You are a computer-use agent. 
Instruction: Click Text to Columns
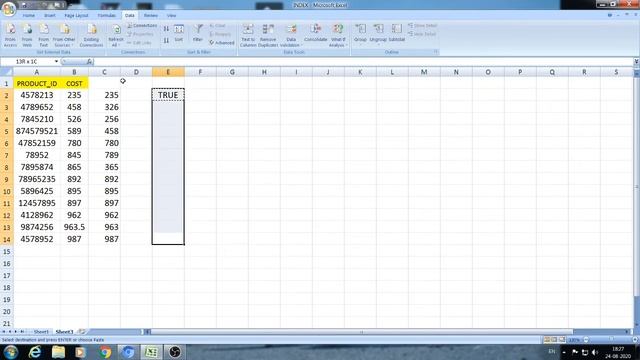tap(248, 35)
